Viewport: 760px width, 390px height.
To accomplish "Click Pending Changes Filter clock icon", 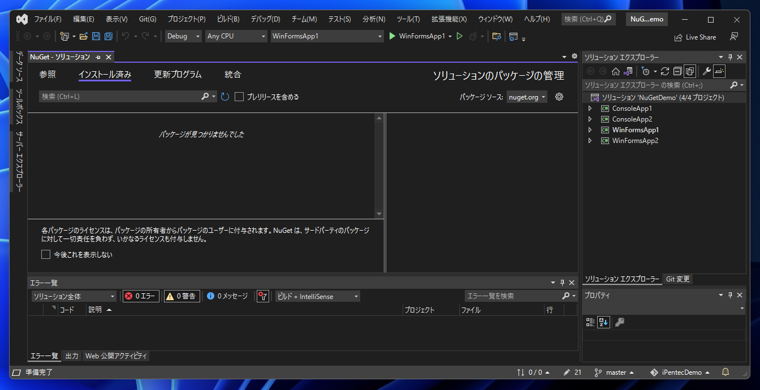I will click(x=645, y=72).
